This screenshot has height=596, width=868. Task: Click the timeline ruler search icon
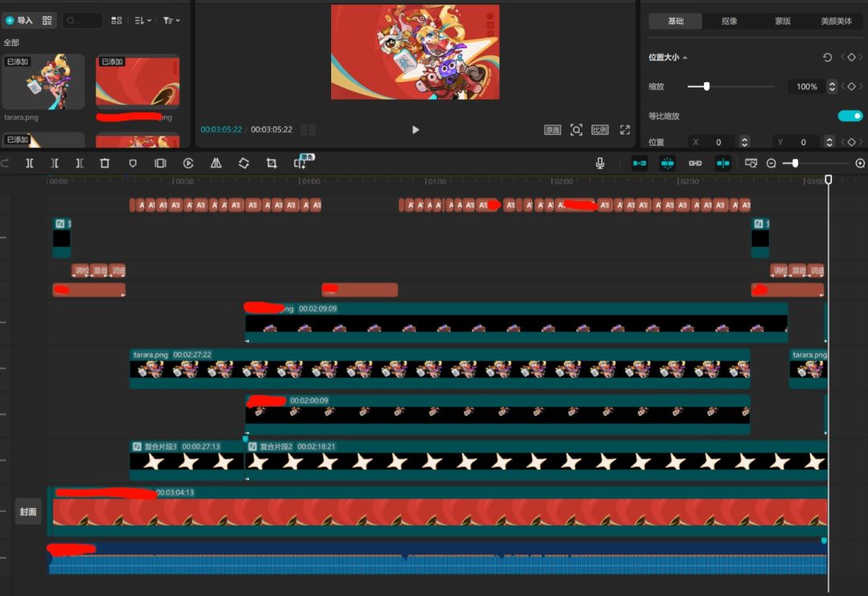click(751, 163)
